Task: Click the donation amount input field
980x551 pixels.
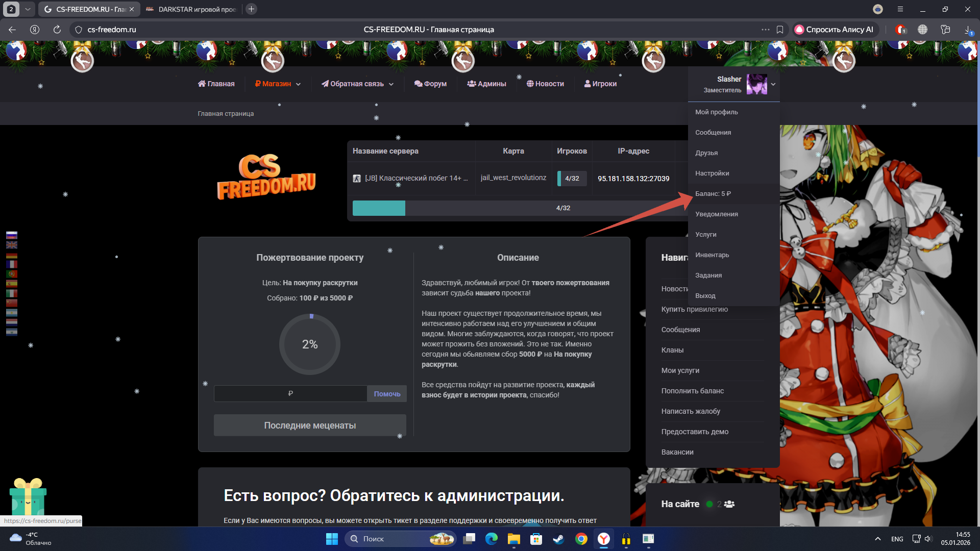Action: click(x=290, y=393)
